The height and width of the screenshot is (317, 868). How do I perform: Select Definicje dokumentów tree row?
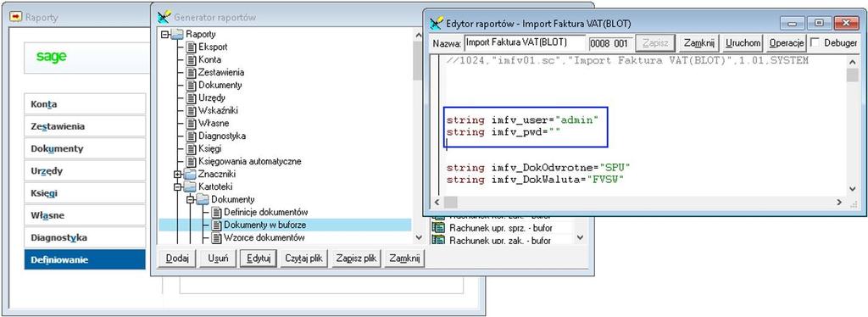pos(265,213)
